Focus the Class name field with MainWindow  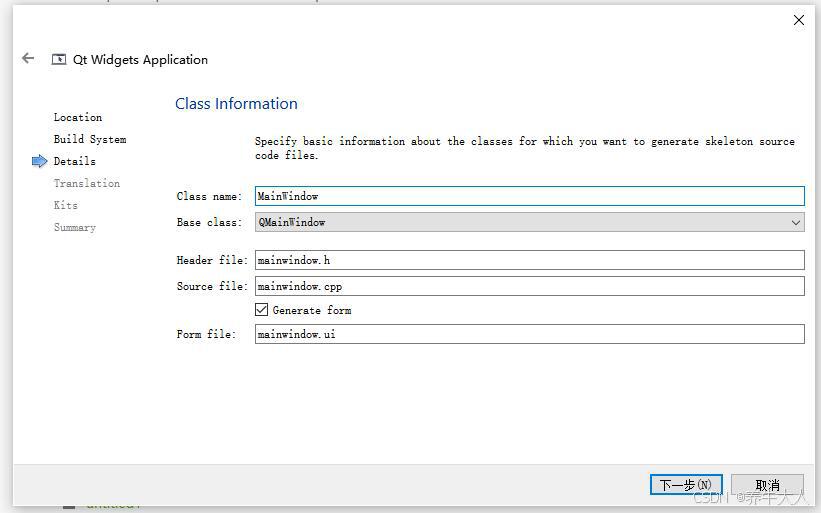pyautogui.click(x=529, y=196)
